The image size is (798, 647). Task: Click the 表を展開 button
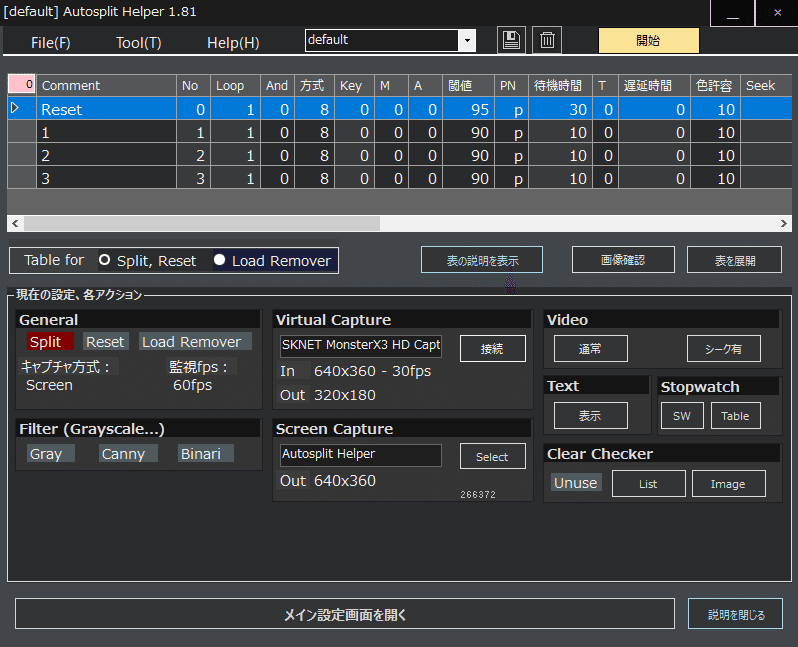click(x=734, y=260)
